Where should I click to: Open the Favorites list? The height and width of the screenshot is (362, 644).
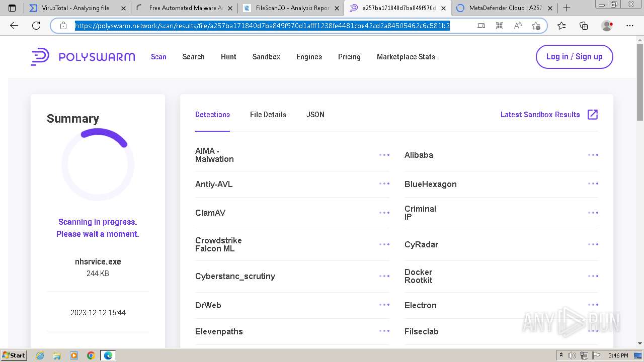point(561,26)
